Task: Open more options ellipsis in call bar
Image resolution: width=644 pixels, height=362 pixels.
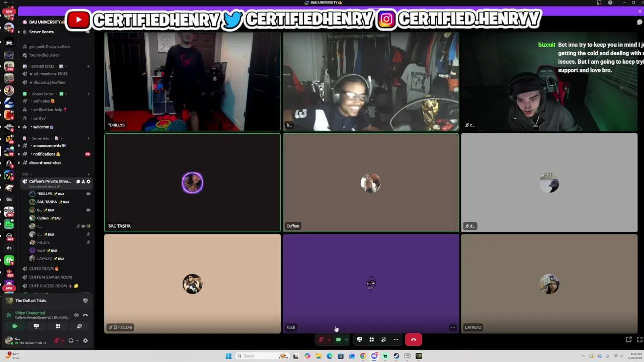Action: click(x=396, y=340)
